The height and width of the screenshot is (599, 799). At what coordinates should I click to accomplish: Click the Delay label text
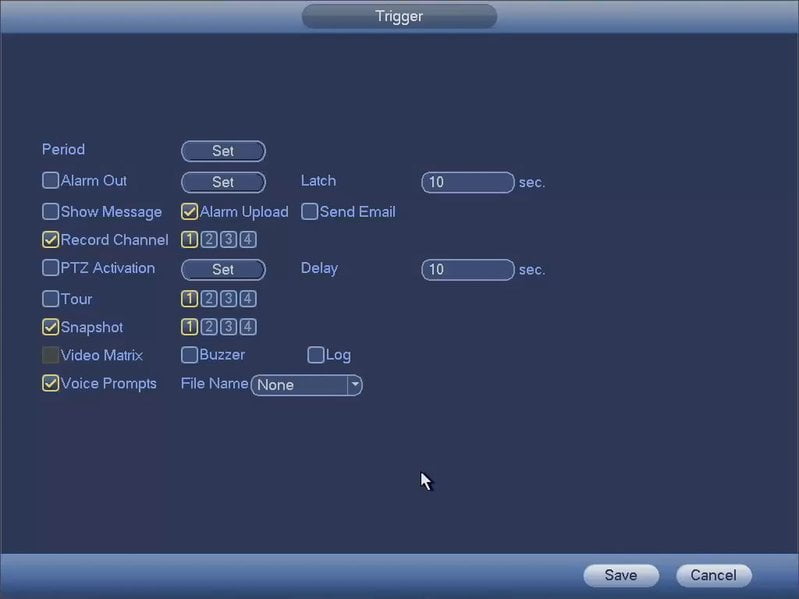click(319, 268)
